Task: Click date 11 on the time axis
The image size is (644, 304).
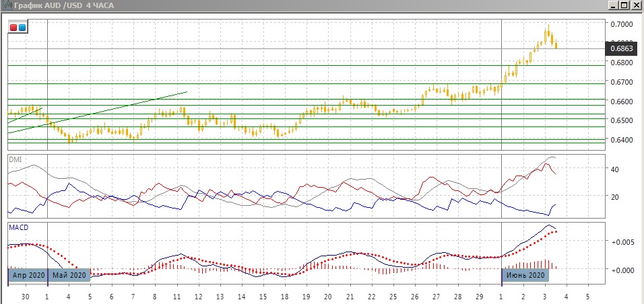Action: (177, 296)
